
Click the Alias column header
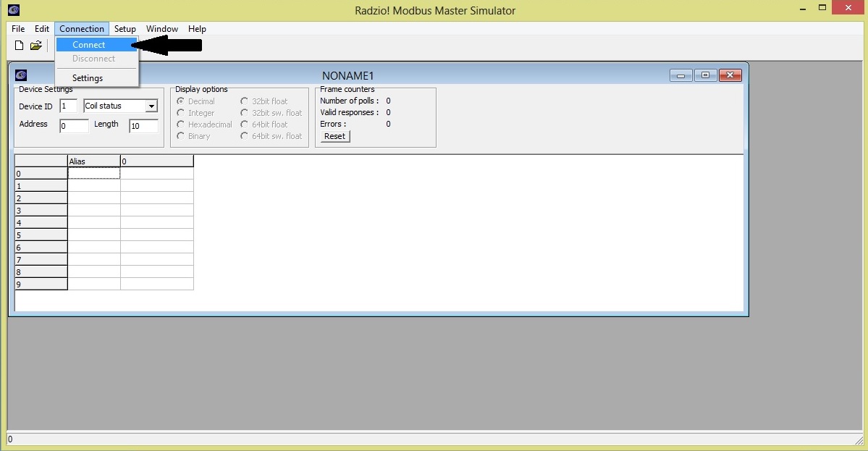click(x=93, y=161)
